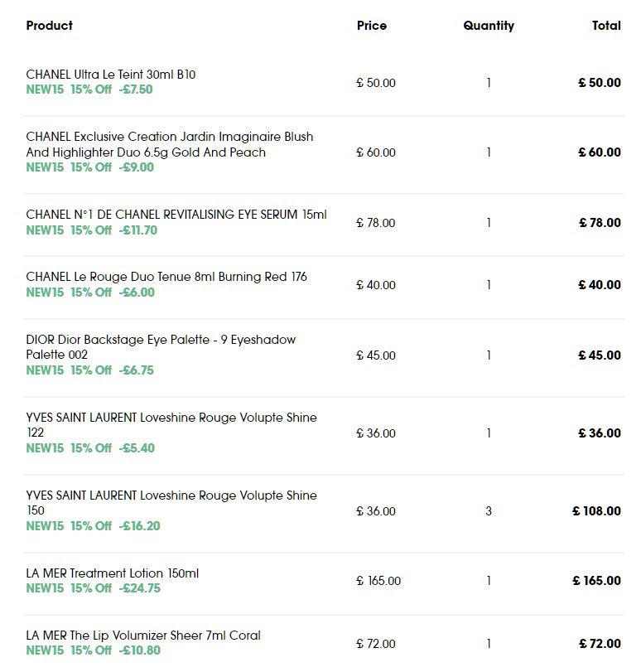641x672 pixels.
Task: Select CHANEL Le Rouge Duo Tenue Burning Red
Action: tap(166, 277)
